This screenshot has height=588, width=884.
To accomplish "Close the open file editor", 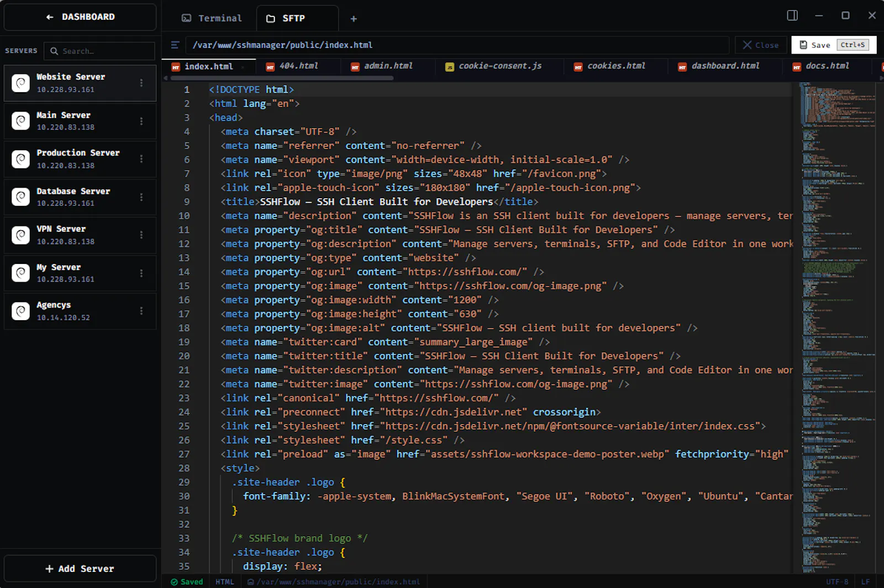I will (x=761, y=45).
